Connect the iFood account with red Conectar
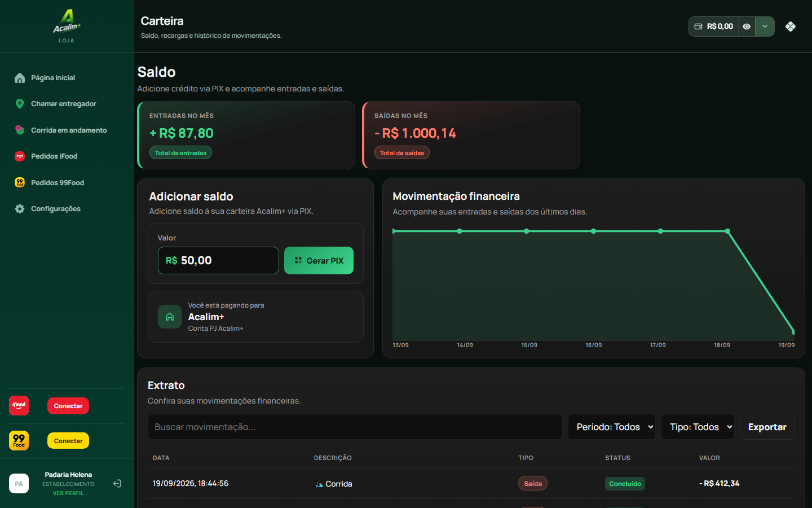 tap(68, 406)
